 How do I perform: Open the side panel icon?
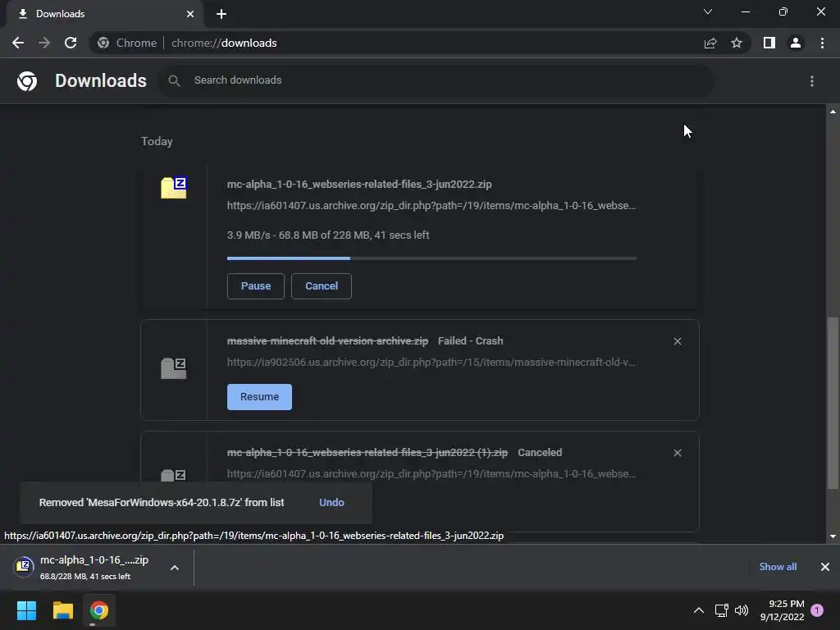pos(769,43)
